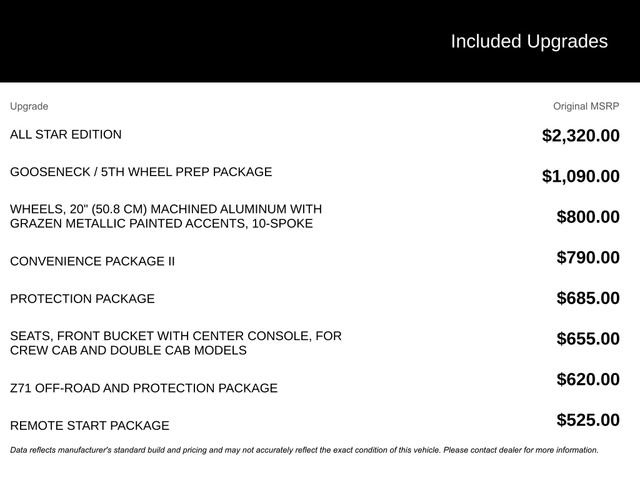This screenshot has height=480, width=640.
Task: Click the $620.00 price
Action: click(588, 380)
